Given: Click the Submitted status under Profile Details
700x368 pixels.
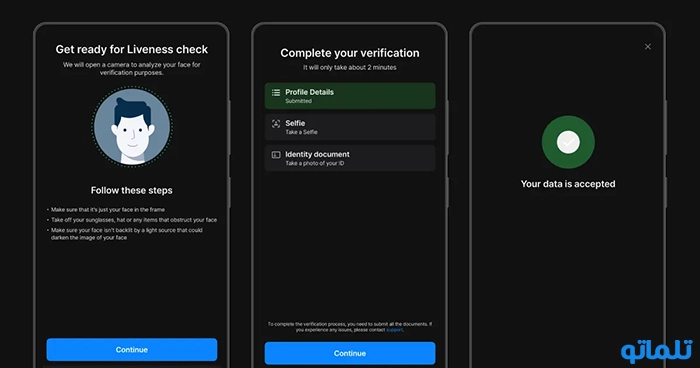Looking at the screenshot, I should pyautogui.click(x=299, y=101).
